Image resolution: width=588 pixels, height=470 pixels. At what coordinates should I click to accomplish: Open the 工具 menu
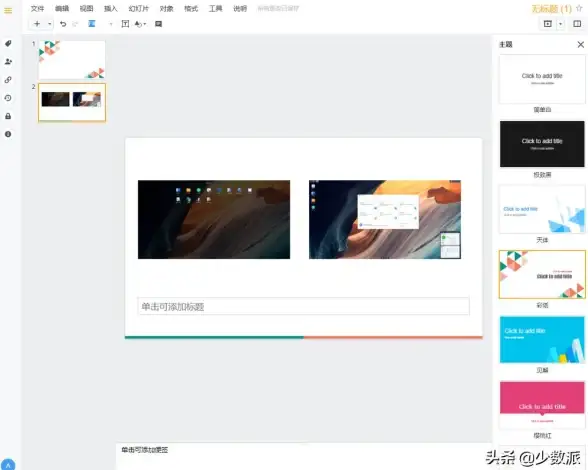click(x=216, y=9)
